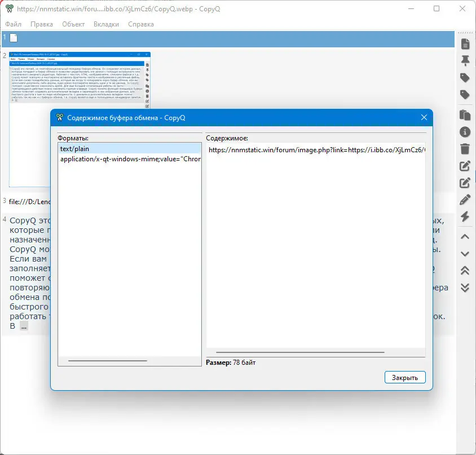The image size is (476, 455).
Task: Select the first highlighted clipboard item row
Action: [x=228, y=38]
